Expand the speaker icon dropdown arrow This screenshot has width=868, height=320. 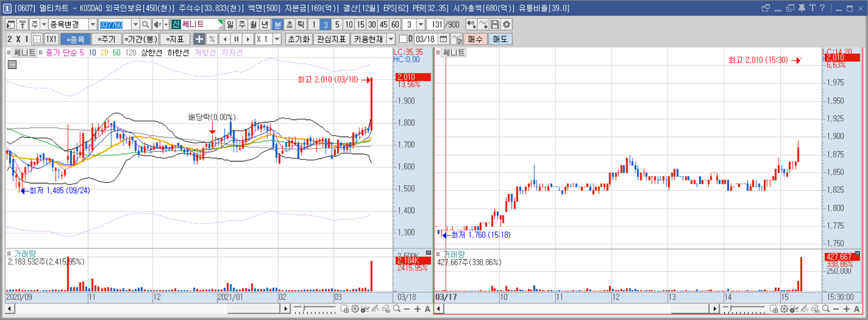166,24
